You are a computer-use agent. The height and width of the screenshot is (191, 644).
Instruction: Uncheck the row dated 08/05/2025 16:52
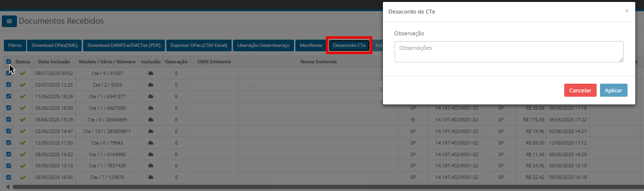pyautogui.click(x=8, y=154)
